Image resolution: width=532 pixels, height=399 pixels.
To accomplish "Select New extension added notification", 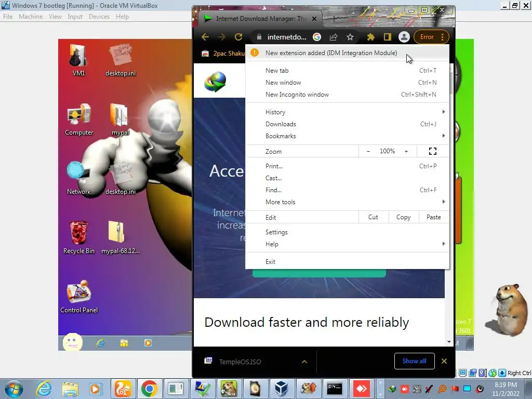I will click(x=347, y=53).
